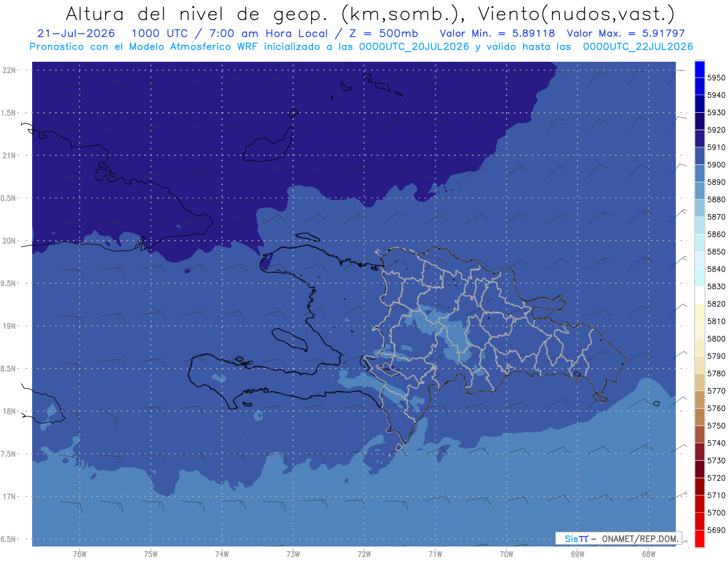Select the red swatch between 5700 and 5690
728x562 pixels.
(699, 521)
